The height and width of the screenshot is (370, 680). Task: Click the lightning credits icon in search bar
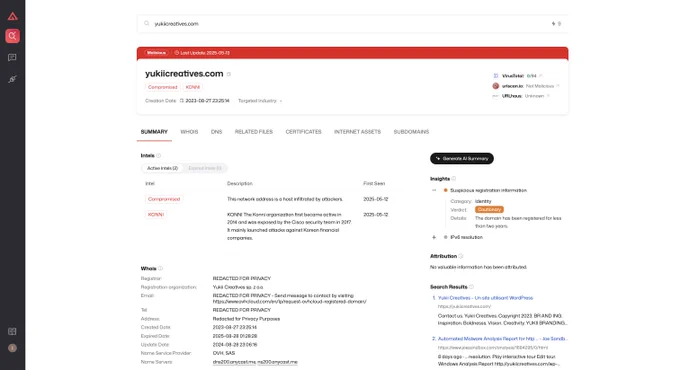[x=553, y=24]
